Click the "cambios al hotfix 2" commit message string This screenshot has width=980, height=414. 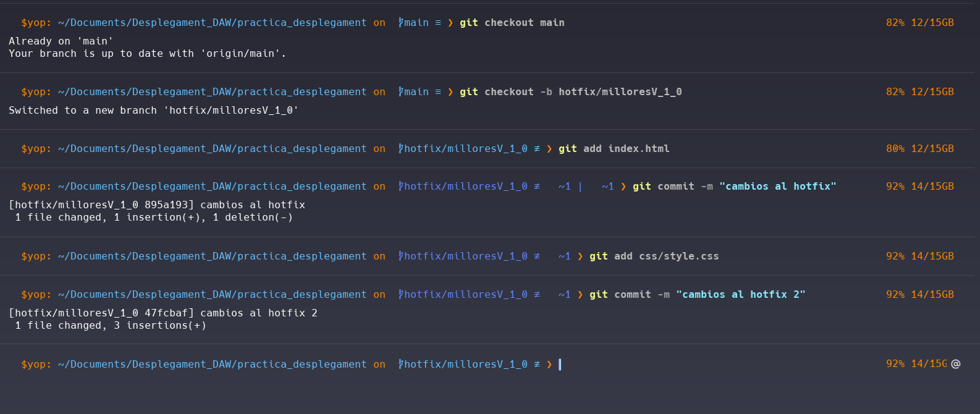(x=740, y=295)
